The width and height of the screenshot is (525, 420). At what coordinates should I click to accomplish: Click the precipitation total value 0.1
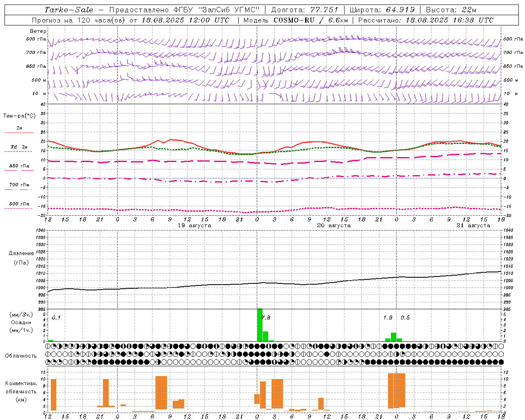tap(56, 317)
